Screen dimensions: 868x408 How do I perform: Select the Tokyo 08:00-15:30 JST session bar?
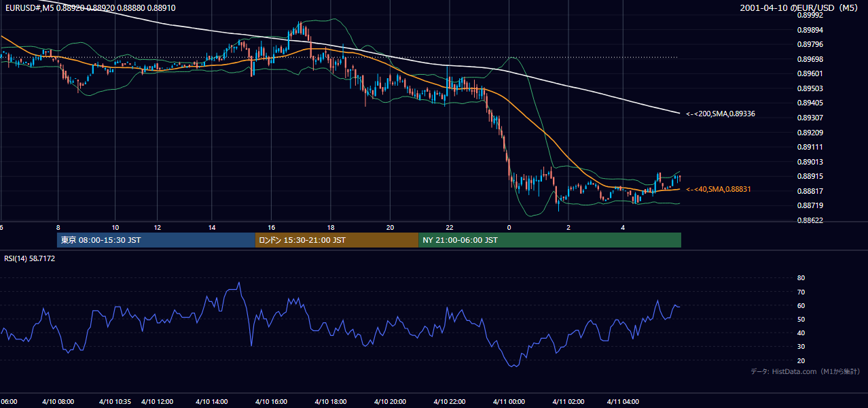[156, 240]
